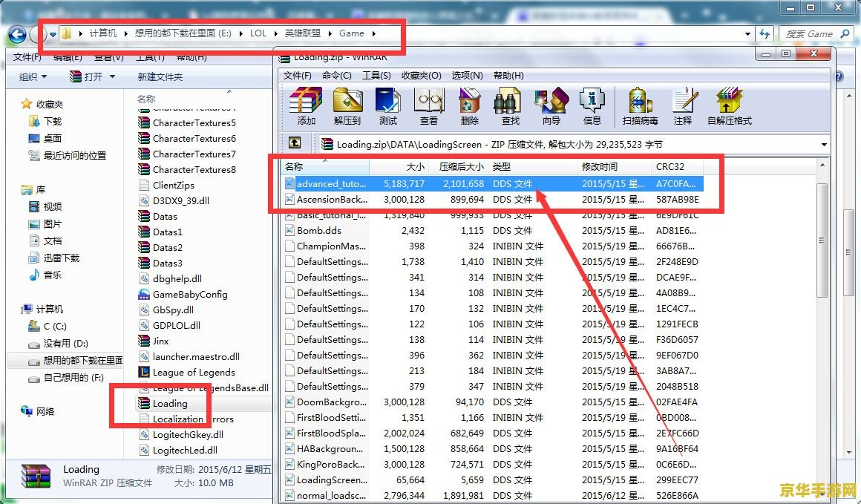Screen dimensions: 861x504
Task: Open WinRAR Commands (命令) menu
Action: [336, 75]
